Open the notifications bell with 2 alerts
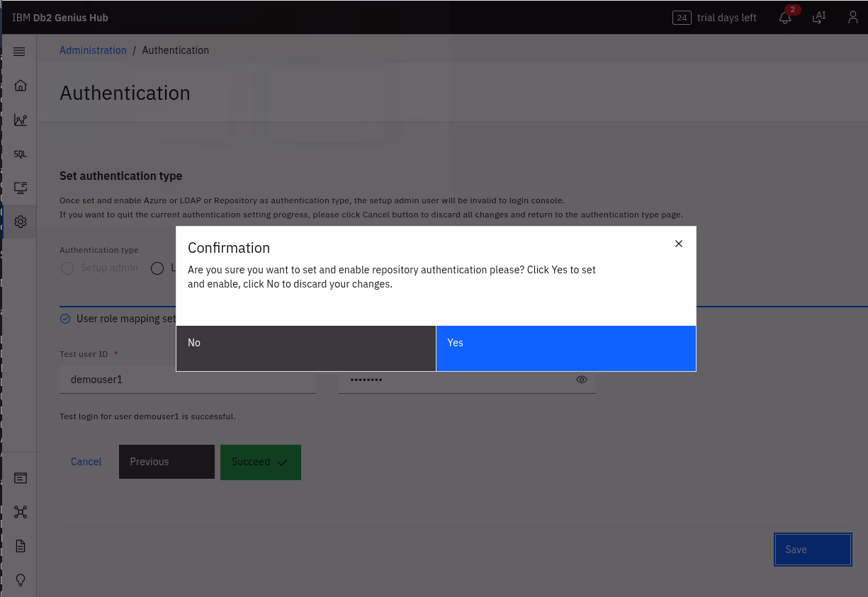The image size is (868, 597). pos(784,17)
